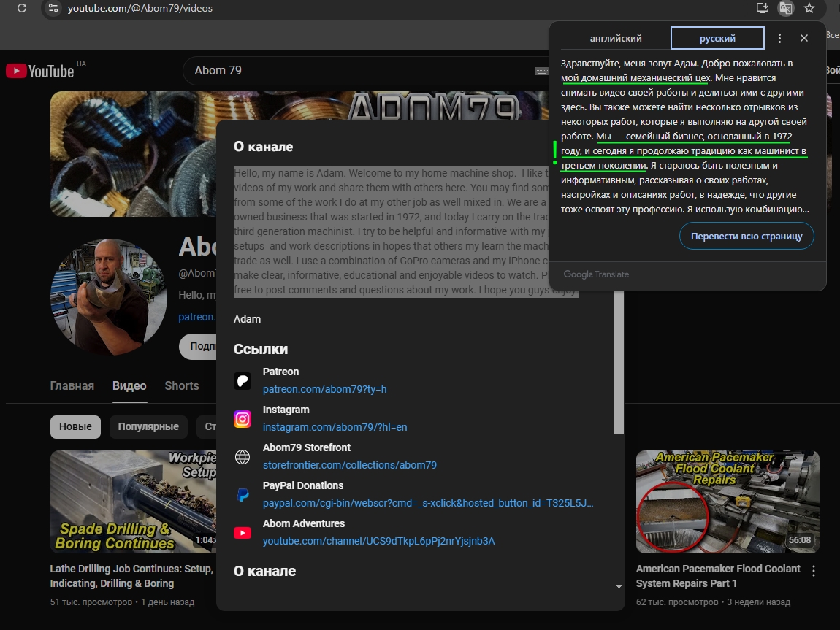Open the Abom Adventures channel link
The height and width of the screenshot is (630, 840).
(x=378, y=541)
